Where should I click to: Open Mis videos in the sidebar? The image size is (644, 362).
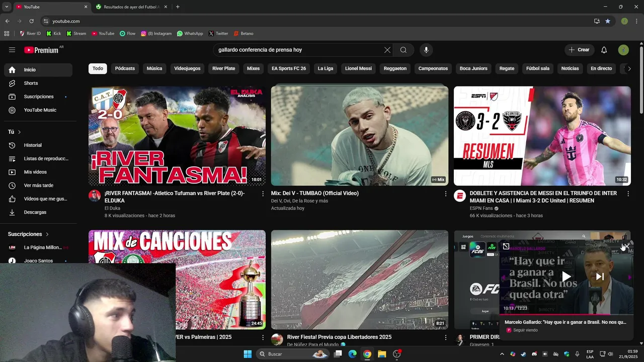pos(38,172)
